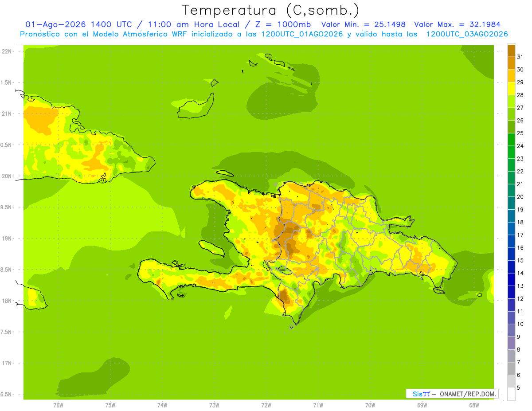This screenshot has width=532, height=411.
Task: Click the '7.5N' latitude label
Action: coord(7,332)
